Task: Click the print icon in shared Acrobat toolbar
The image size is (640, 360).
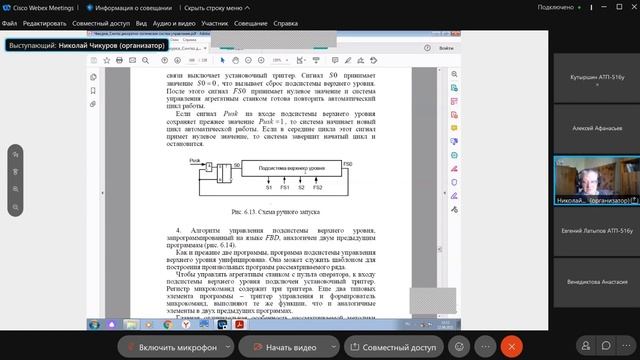Action: 119,60
